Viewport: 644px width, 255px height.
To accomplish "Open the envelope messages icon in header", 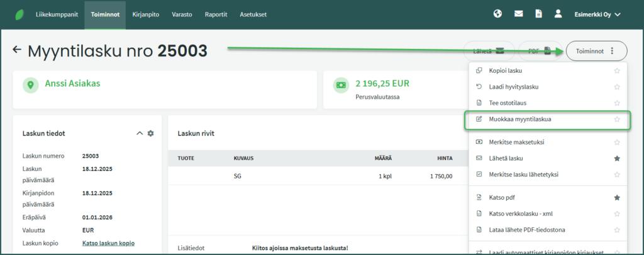I will 519,14.
